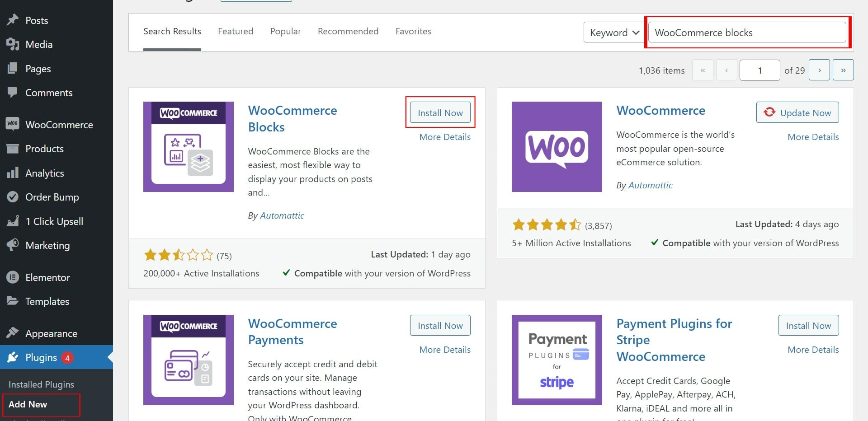Viewport: 868px width, 421px height.
Task: Click the 1 Click Upsell chart icon
Action: [x=13, y=221]
